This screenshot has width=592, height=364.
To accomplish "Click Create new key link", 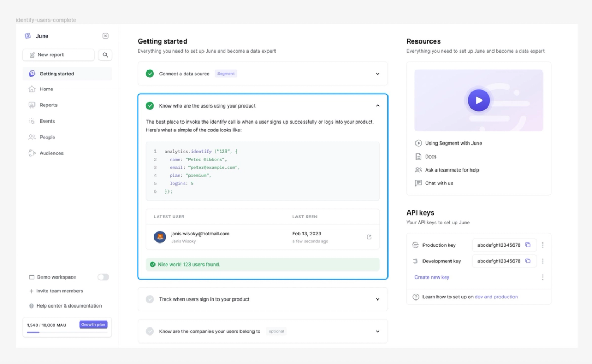I will (432, 277).
